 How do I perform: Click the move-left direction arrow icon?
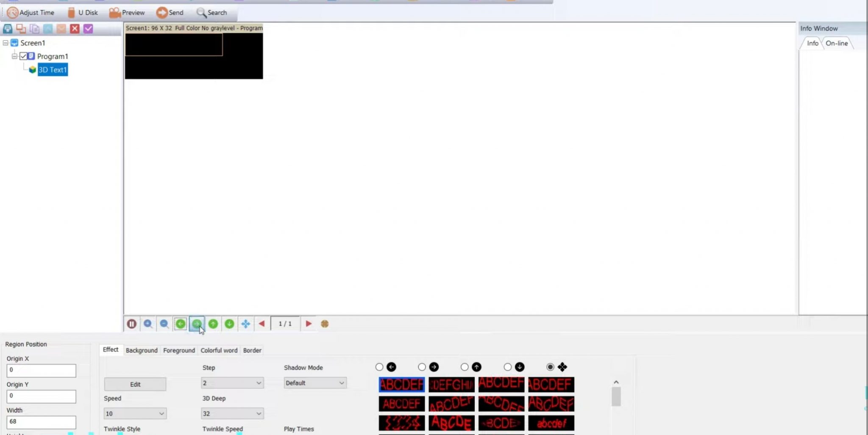(x=181, y=324)
